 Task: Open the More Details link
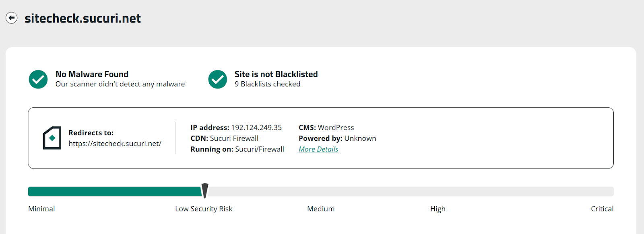coord(318,149)
